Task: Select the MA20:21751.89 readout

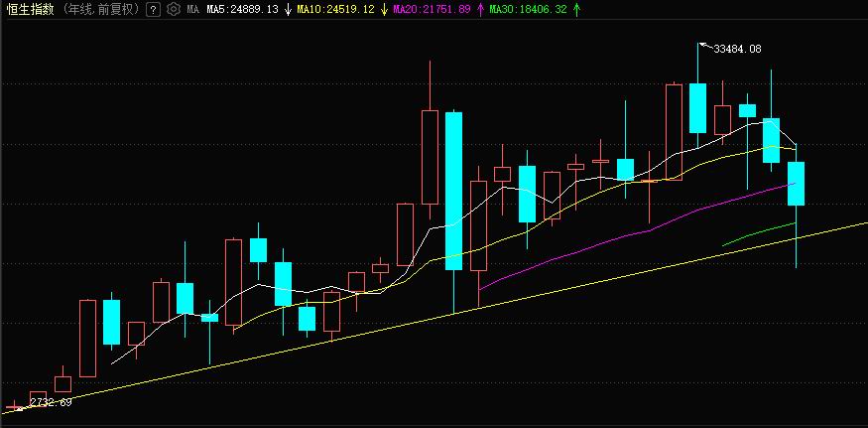Action: pos(432,9)
